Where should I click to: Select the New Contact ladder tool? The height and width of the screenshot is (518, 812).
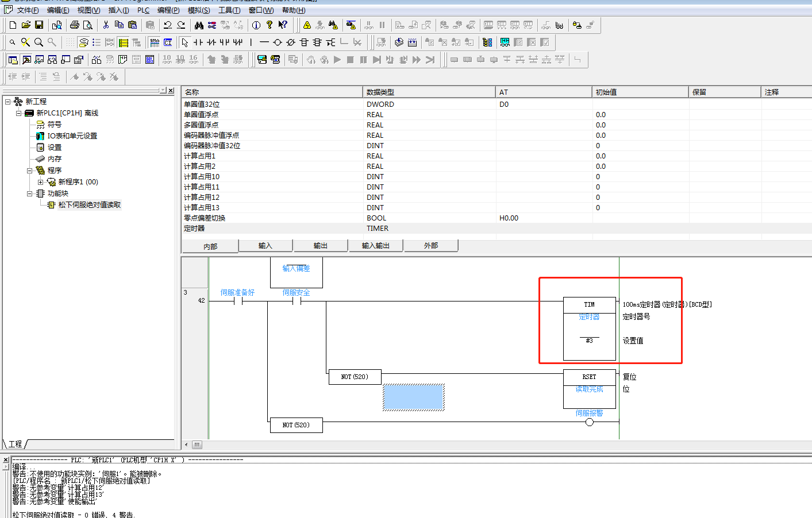(x=198, y=42)
